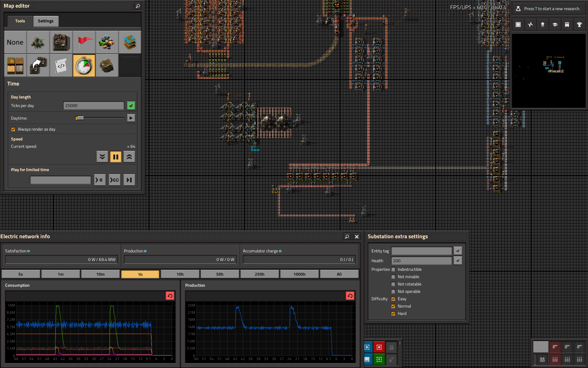
Task: Open the tile layers surfaces tool
Action: tap(130, 42)
